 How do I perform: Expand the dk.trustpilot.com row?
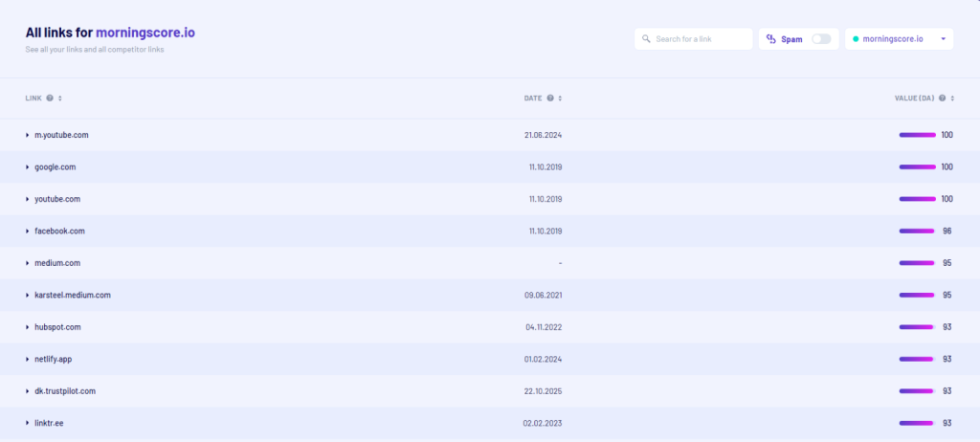(28, 391)
